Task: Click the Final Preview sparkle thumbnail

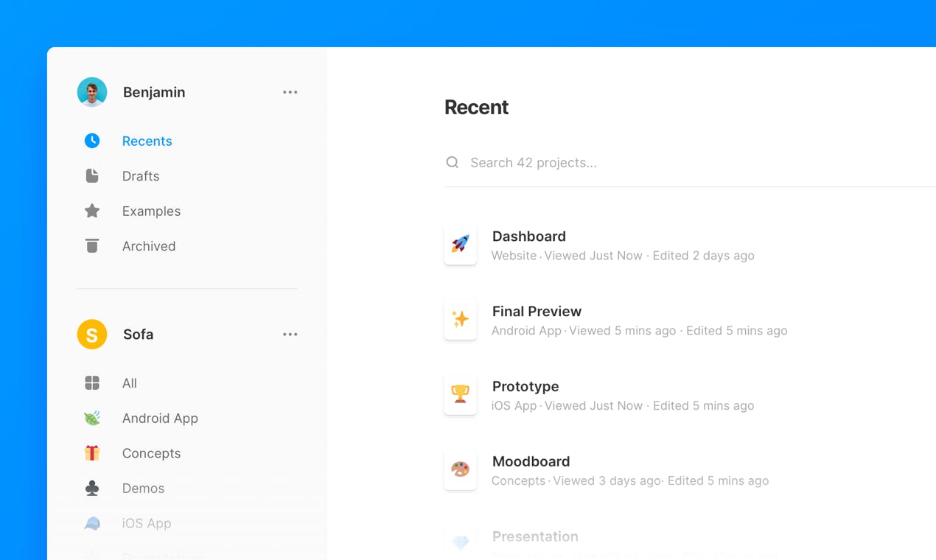Action: pos(460,319)
